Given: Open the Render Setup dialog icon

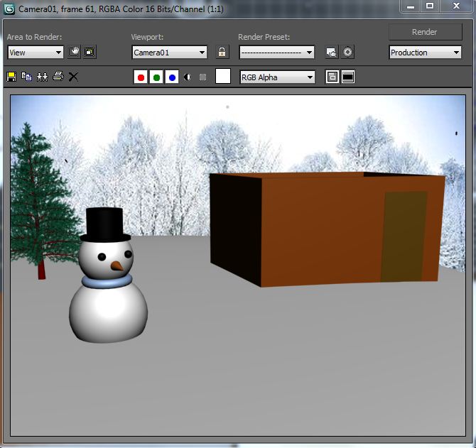Looking at the screenshot, I should coord(332,52).
